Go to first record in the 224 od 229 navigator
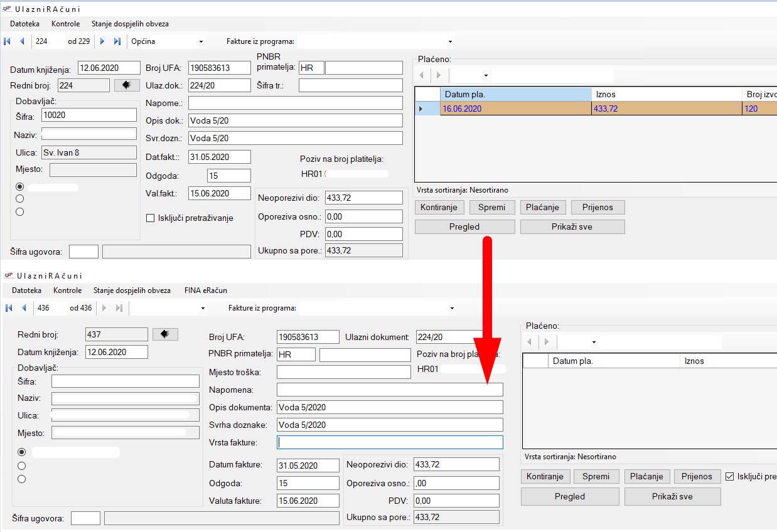 pyautogui.click(x=8, y=41)
